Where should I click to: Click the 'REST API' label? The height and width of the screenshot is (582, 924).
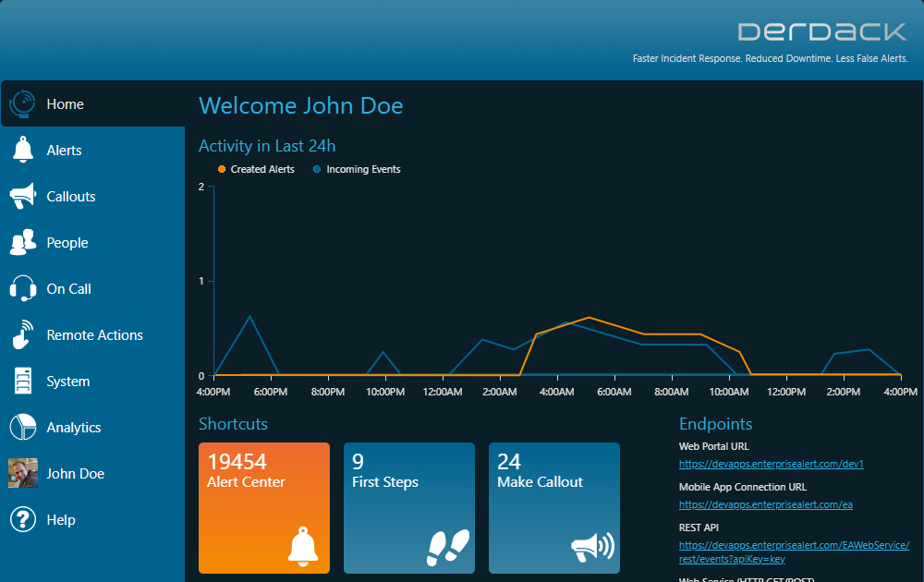point(699,527)
